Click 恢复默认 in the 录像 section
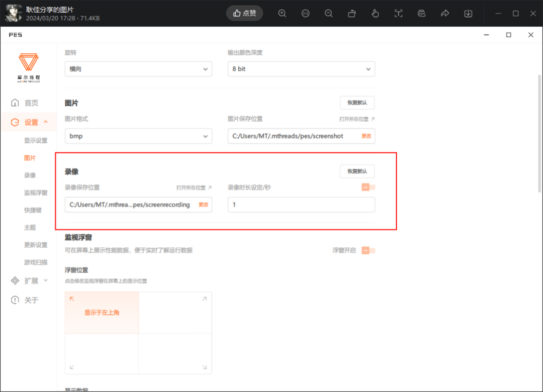 click(x=357, y=171)
